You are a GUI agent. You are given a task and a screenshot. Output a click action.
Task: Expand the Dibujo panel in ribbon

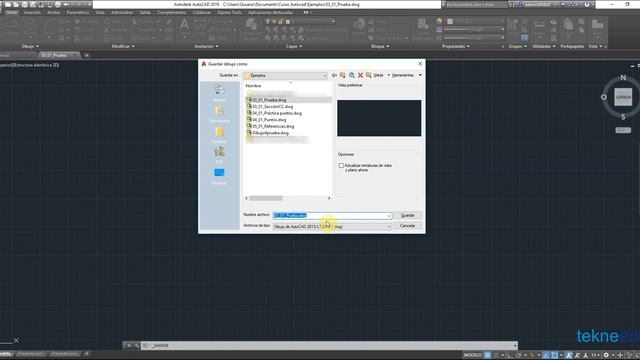click(30, 47)
